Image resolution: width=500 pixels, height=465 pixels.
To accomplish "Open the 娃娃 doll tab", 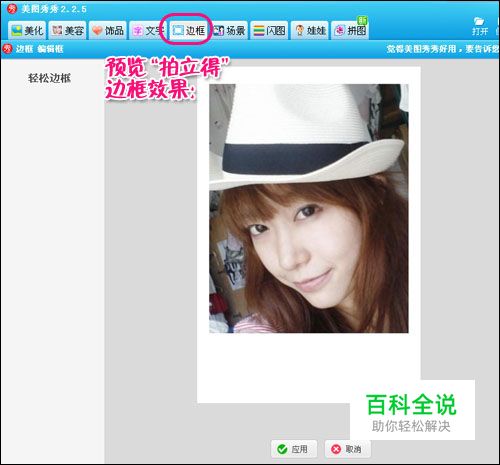I will (310, 31).
